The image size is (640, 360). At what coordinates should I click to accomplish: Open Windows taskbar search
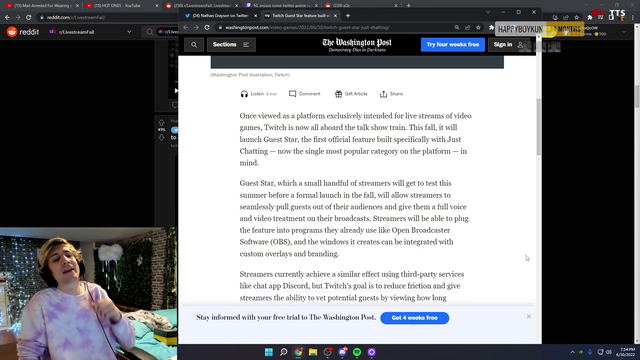tap(283, 352)
